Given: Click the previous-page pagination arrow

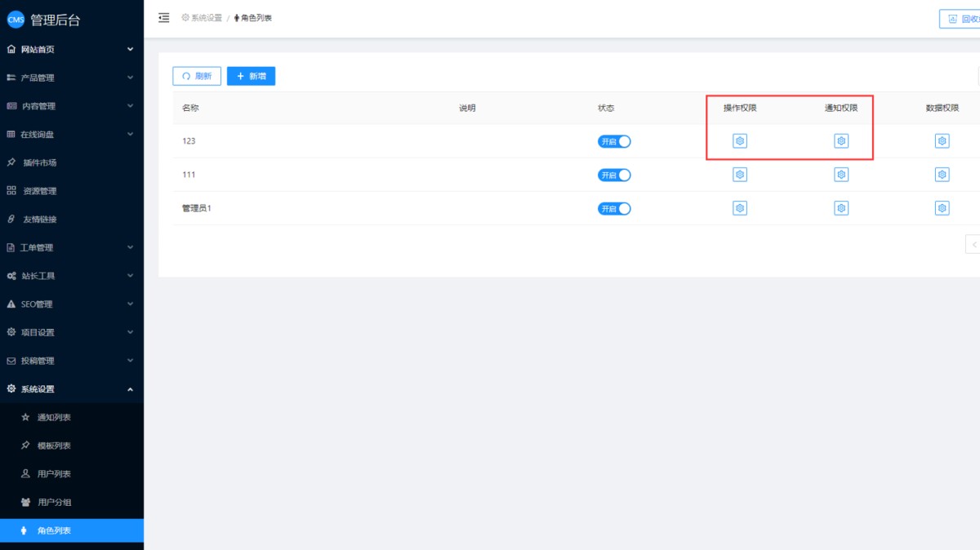Looking at the screenshot, I should (x=973, y=244).
